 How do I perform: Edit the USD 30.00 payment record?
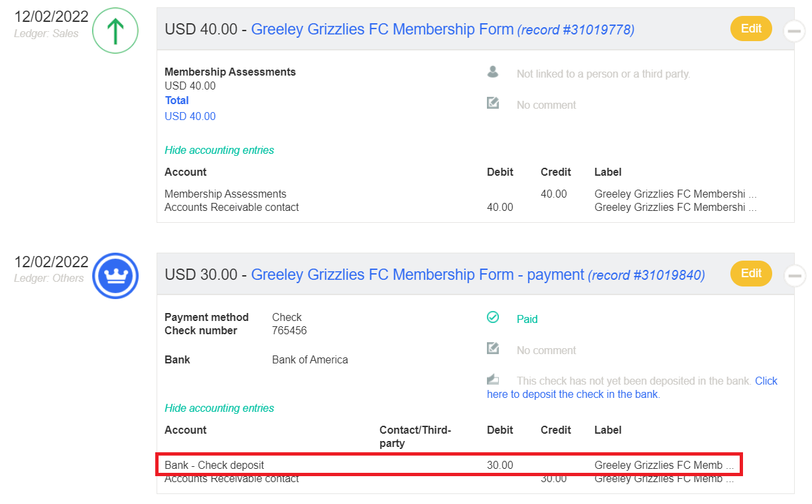point(751,273)
